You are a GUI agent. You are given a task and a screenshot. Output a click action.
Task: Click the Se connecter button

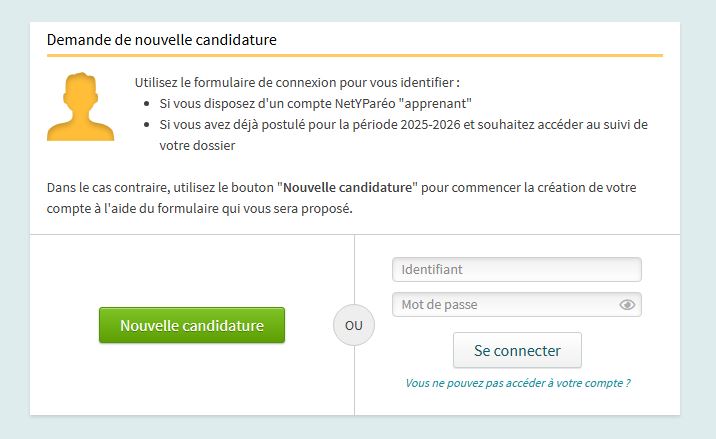pyautogui.click(x=517, y=351)
